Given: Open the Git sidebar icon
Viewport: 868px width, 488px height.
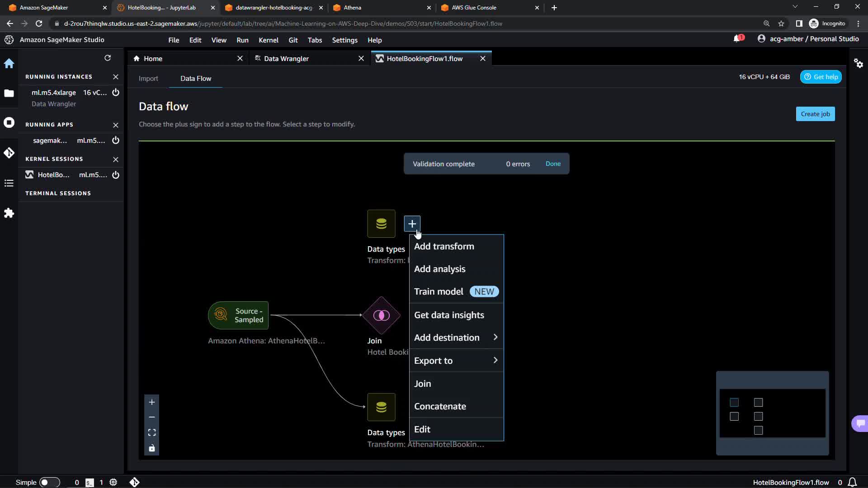Looking at the screenshot, I should [x=9, y=153].
